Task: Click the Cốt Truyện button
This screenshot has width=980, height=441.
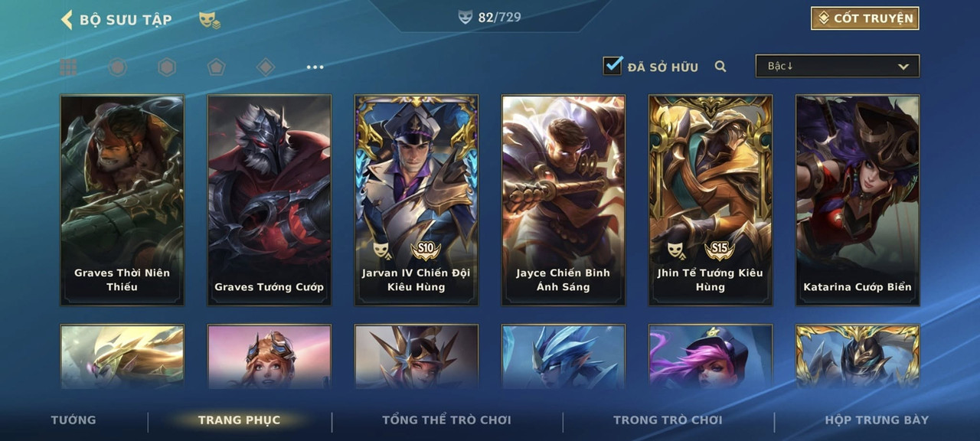Action: tap(865, 18)
